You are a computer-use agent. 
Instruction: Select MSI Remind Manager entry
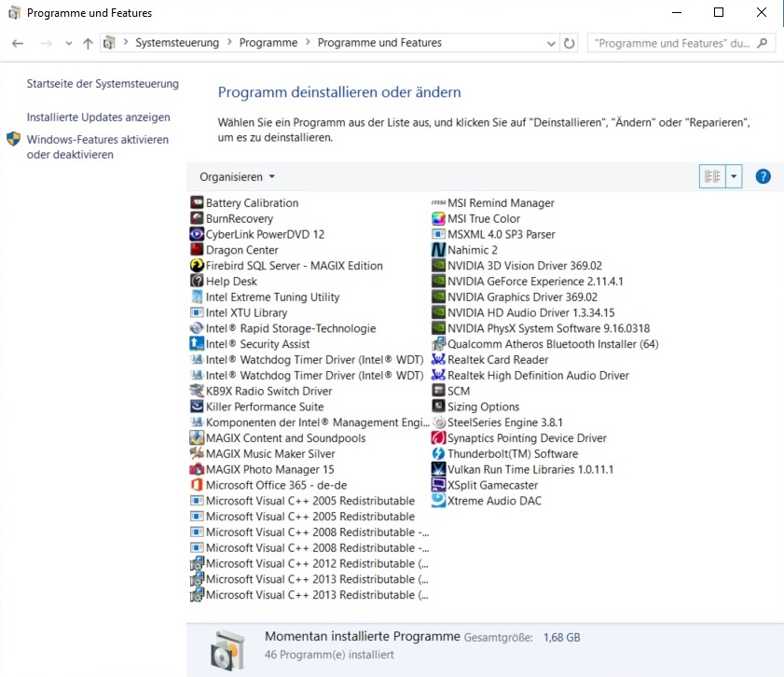click(501, 202)
